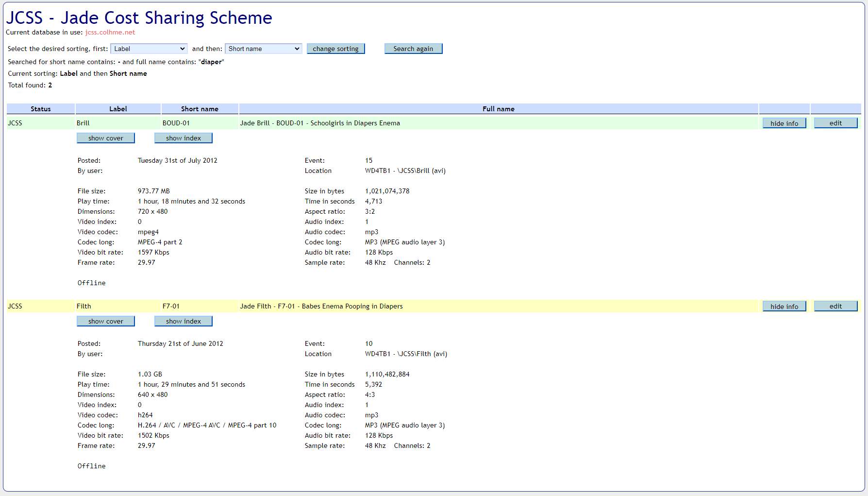Click the change sorting button
Screen dimensions: 868x496
coord(335,49)
